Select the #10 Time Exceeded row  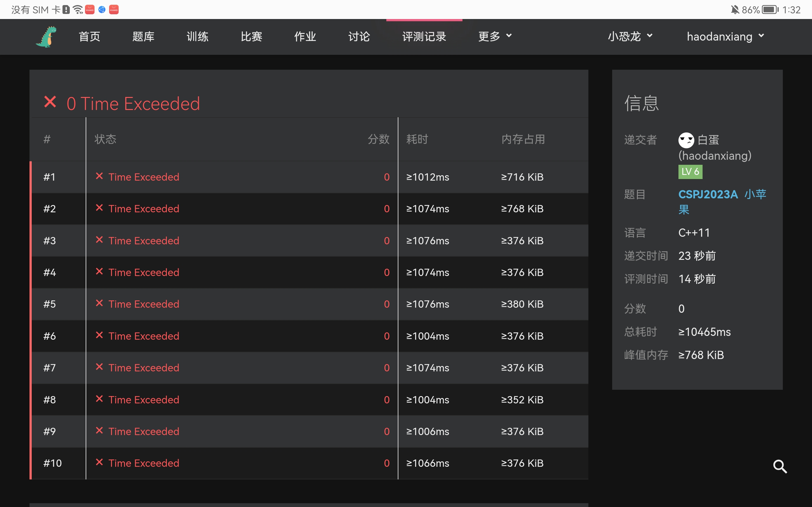144,463
